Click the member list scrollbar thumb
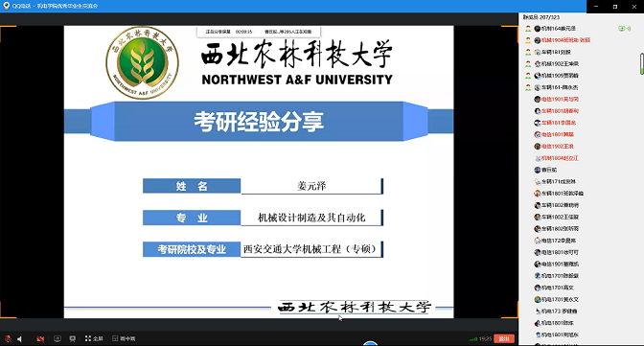The height and width of the screenshot is (346, 644). pos(642,63)
